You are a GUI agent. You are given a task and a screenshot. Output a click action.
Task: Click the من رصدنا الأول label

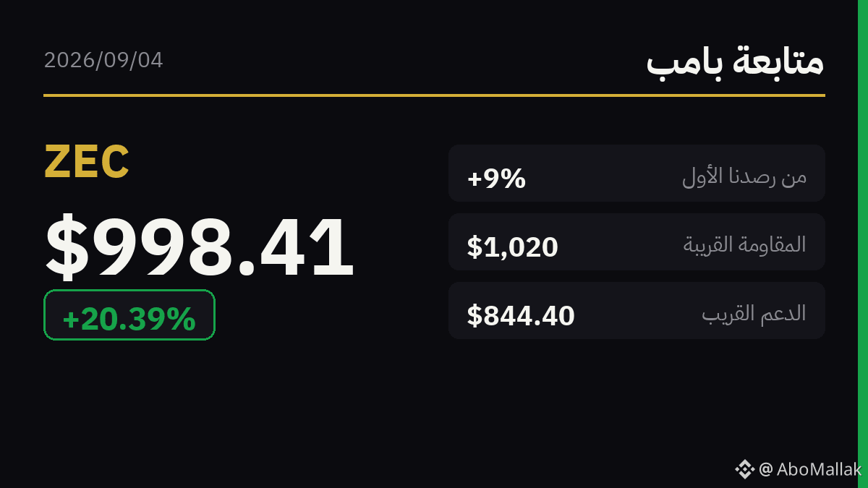744,176
